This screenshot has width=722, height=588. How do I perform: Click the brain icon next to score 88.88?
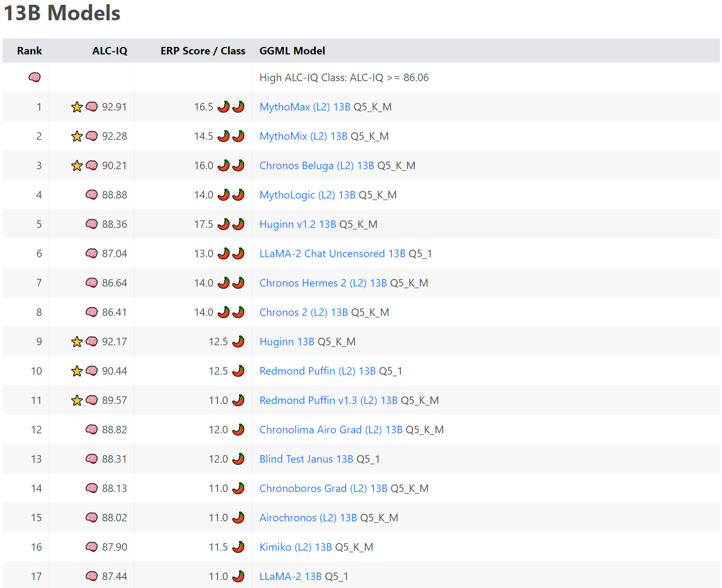[92, 195]
